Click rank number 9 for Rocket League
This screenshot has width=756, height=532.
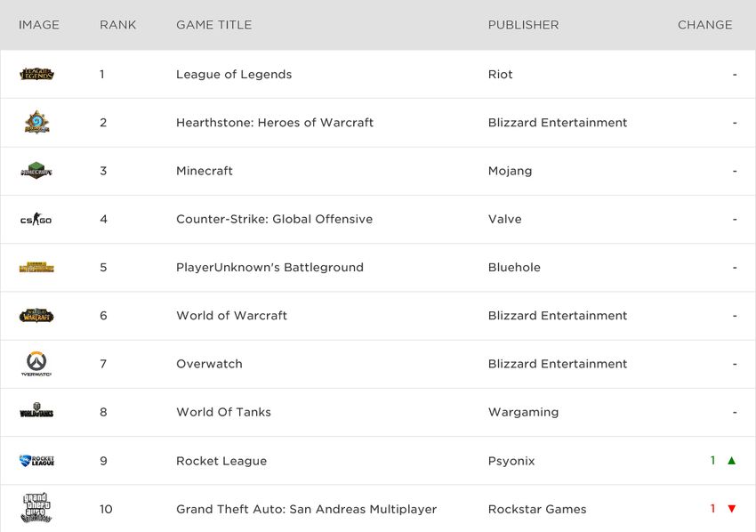click(x=103, y=461)
